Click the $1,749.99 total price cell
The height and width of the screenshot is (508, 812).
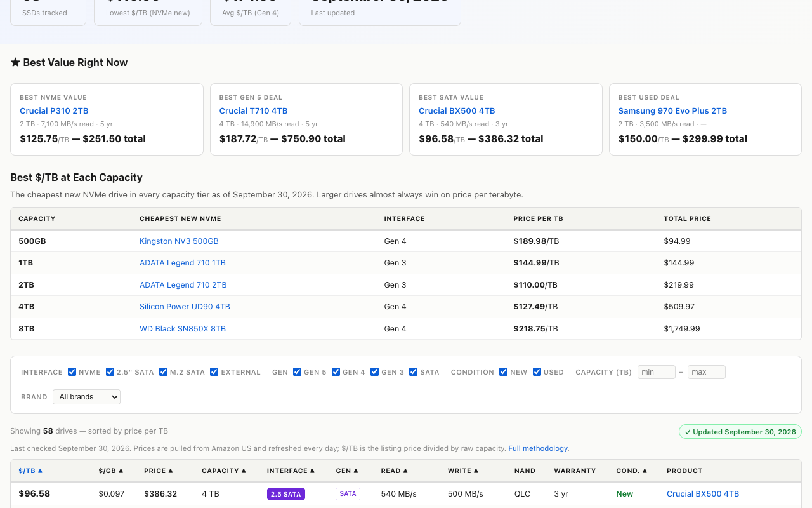(x=682, y=329)
